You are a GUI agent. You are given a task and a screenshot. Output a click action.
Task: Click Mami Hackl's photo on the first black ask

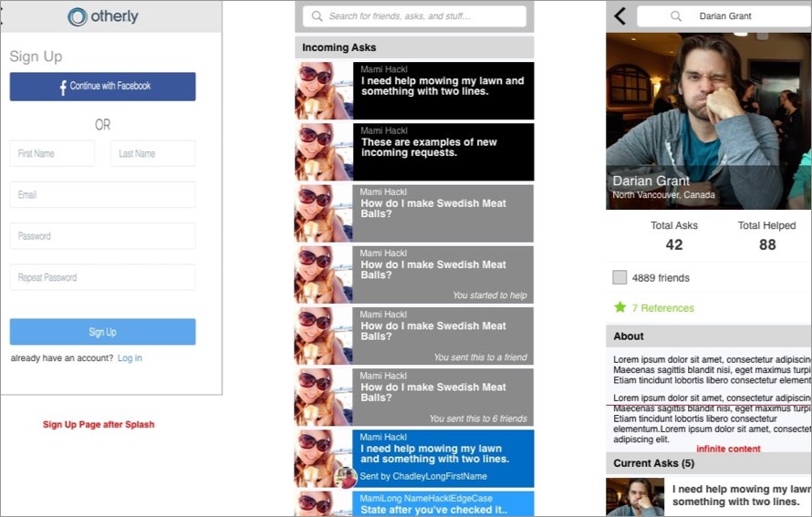tap(324, 90)
